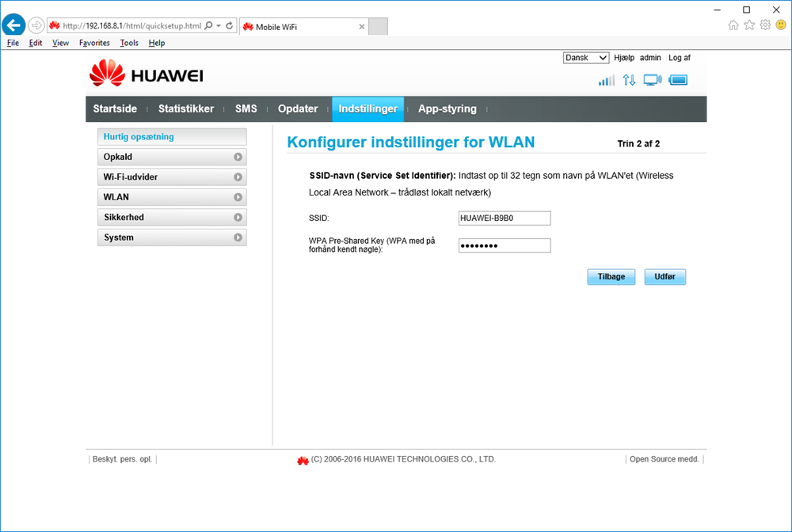This screenshot has height=532, width=792.
Task: Open the Dansk language dropdown
Action: [586, 58]
